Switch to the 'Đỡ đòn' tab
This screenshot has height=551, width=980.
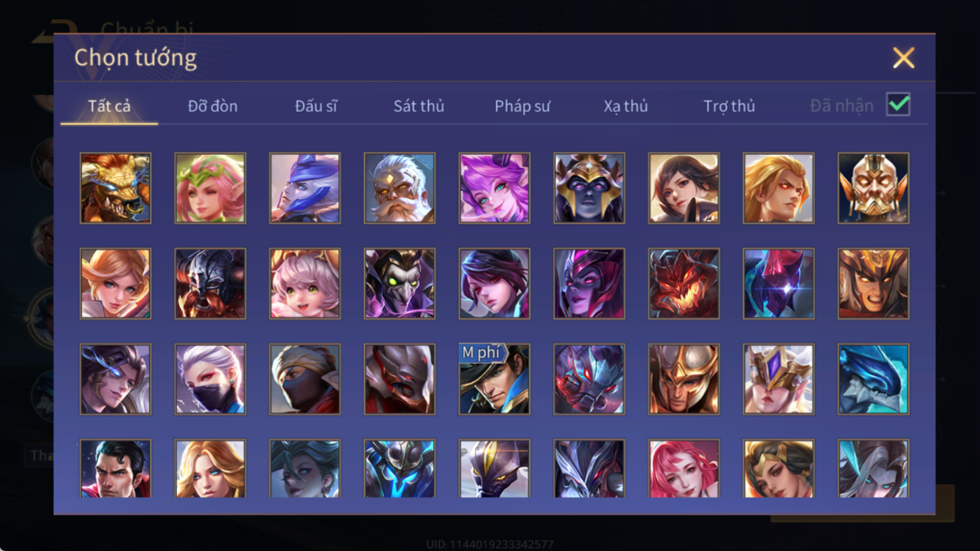click(x=212, y=106)
